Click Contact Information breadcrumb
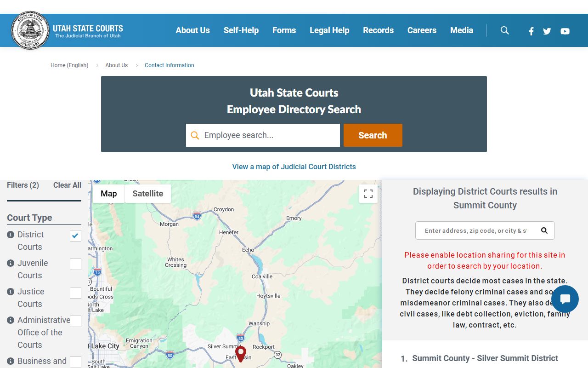This screenshot has height=368, width=588. [170, 65]
